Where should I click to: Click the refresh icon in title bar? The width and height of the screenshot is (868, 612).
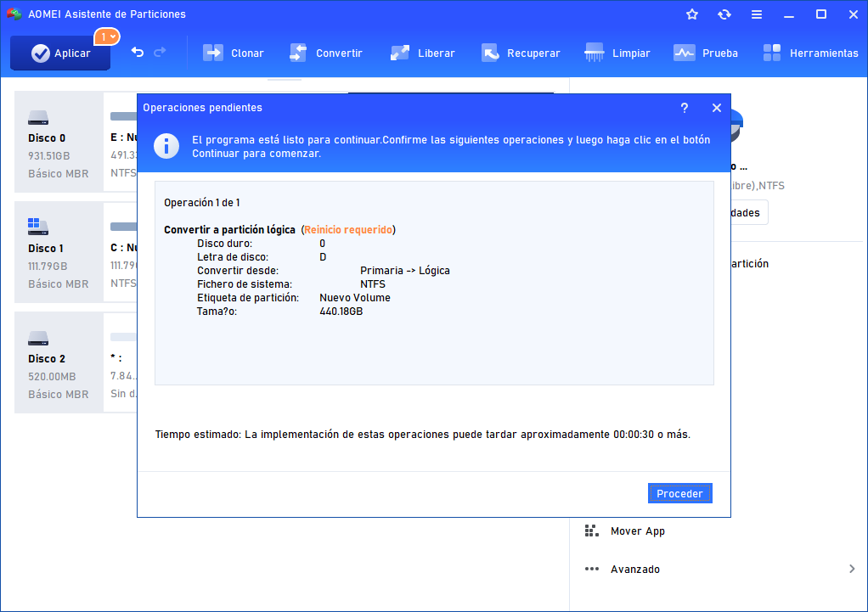(724, 14)
